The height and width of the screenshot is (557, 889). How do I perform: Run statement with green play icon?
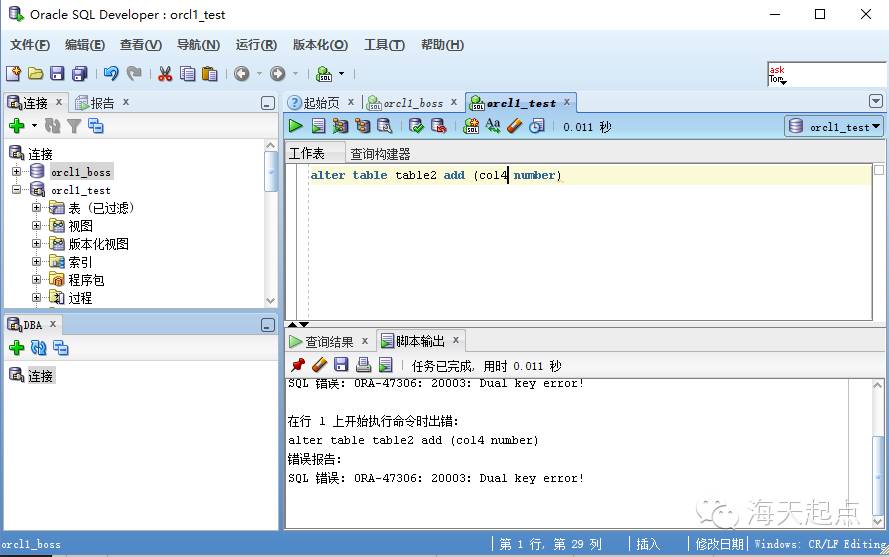click(x=295, y=126)
